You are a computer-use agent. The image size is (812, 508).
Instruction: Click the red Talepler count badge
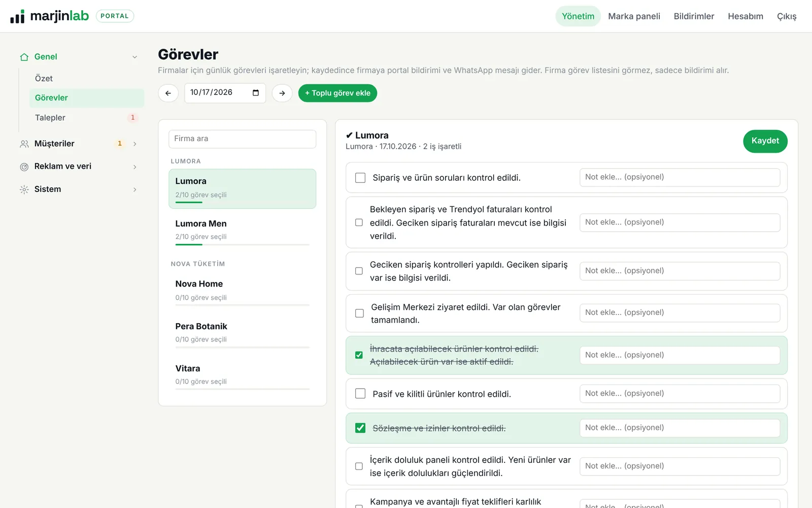133,117
